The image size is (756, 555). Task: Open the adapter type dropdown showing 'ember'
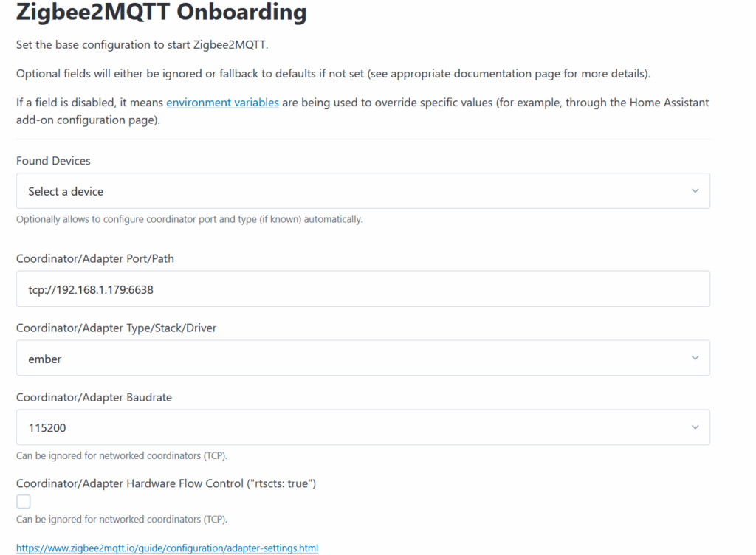click(362, 359)
